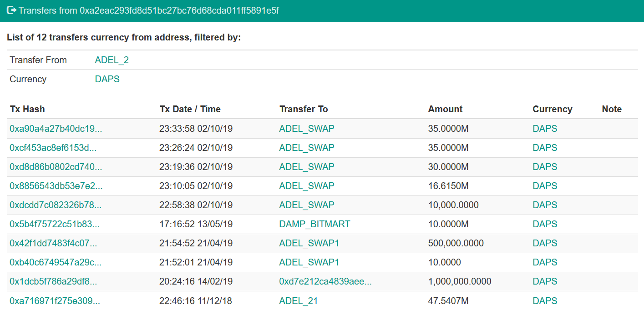Select the 47.5407M amount cell
The image size is (644, 310).
pos(448,300)
